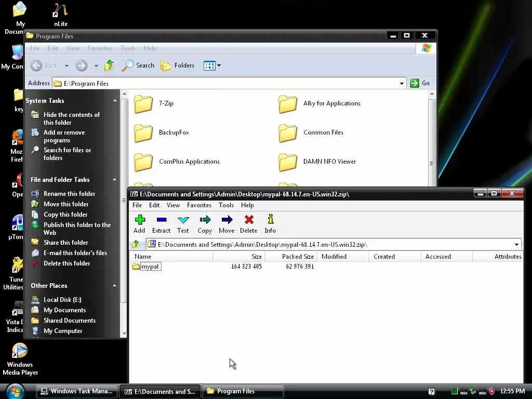
Task: Select the mypal folder in the archive
Action: 147,267
